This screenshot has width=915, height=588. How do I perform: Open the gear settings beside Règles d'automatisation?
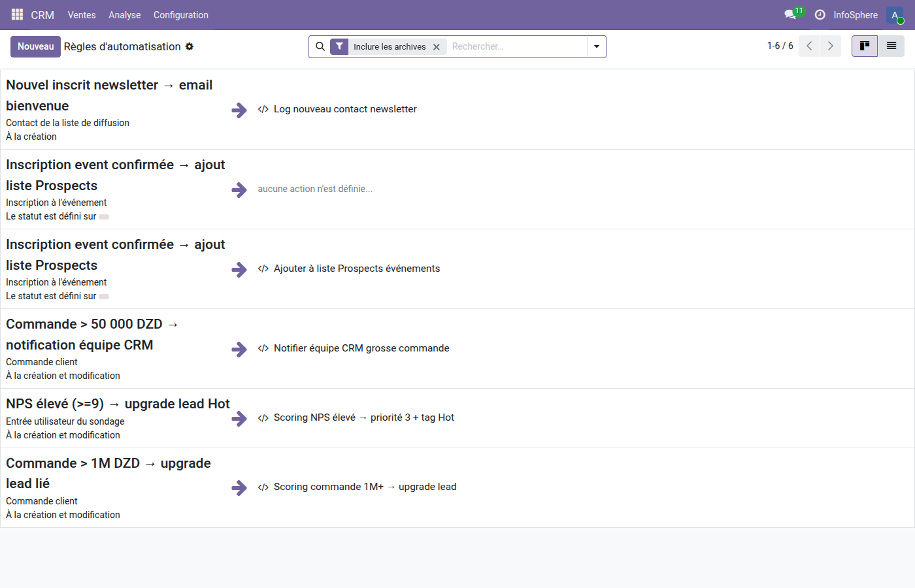click(190, 46)
